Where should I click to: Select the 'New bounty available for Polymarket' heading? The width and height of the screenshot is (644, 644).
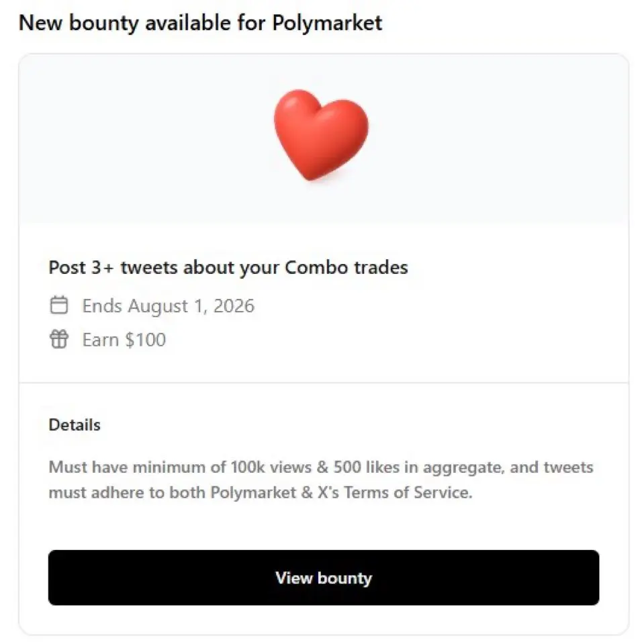click(x=200, y=23)
